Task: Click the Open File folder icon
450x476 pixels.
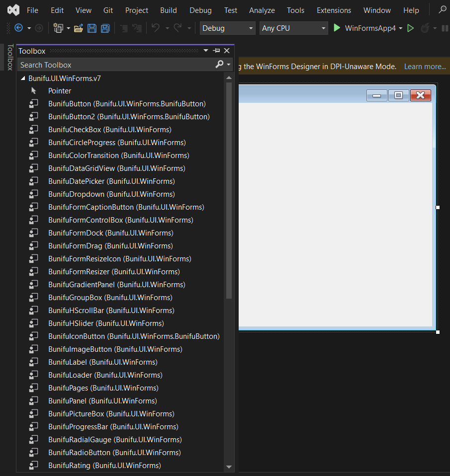Action: pos(79,28)
